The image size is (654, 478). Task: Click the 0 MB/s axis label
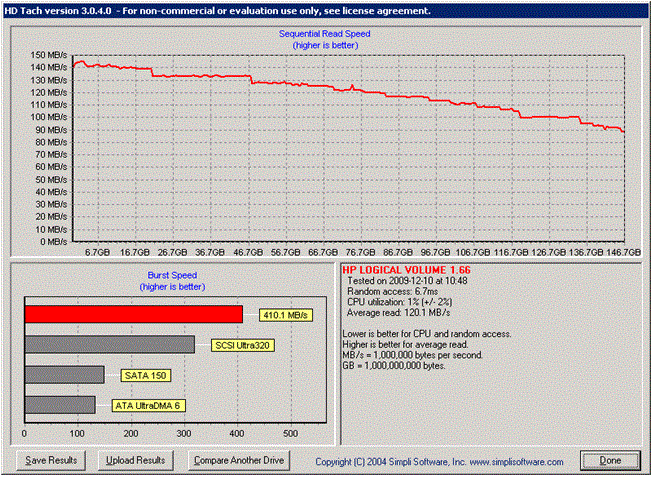pos(54,242)
